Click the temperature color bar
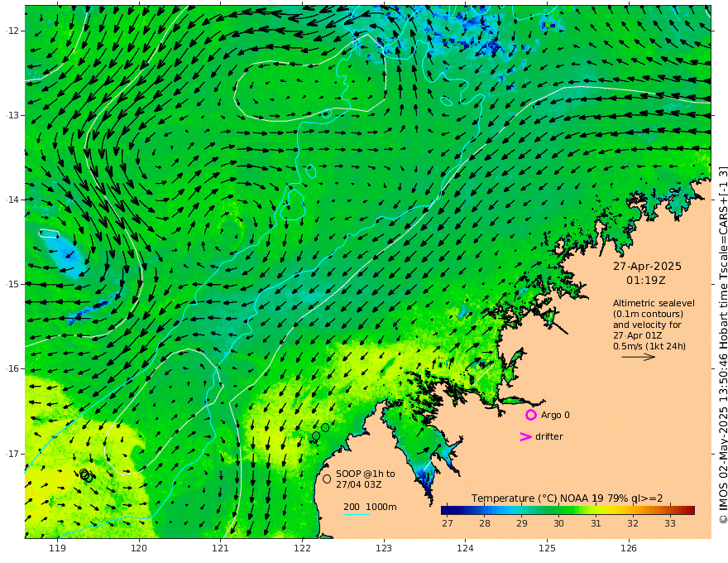The width and height of the screenshot is (728, 563). 568,510
